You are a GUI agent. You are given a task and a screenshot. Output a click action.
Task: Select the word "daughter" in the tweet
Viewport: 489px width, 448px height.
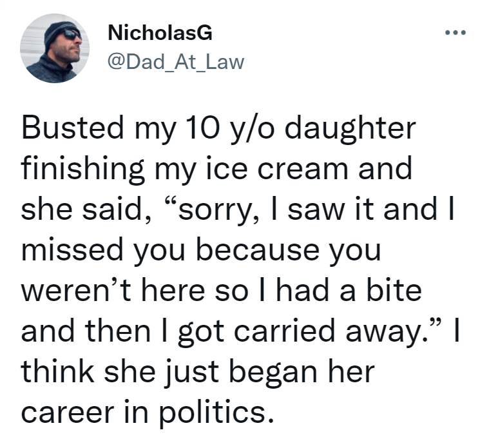coord(347,128)
